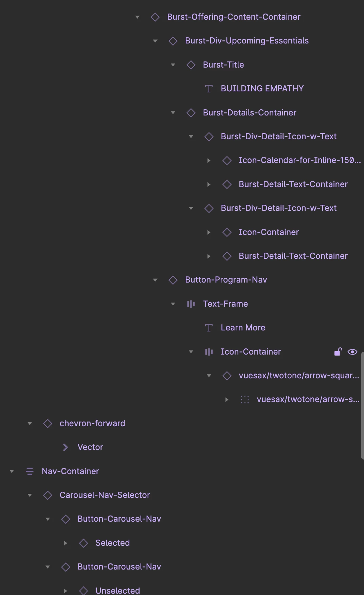Click the diamond icon of Burst-Div-Detail-Icon-w-Text containing Icon-Calendar
Image resolution: width=364 pixels, height=595 pixels.
tap(209, 137)
